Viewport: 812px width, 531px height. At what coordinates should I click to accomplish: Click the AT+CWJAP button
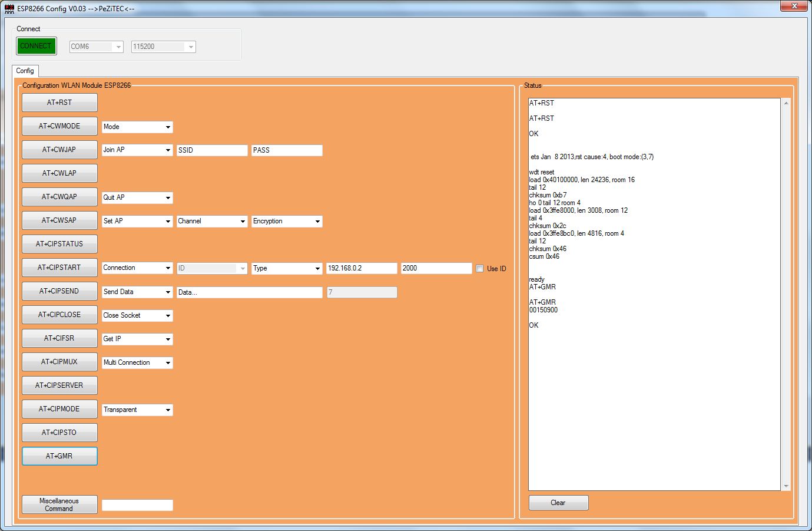coord(59,150)
